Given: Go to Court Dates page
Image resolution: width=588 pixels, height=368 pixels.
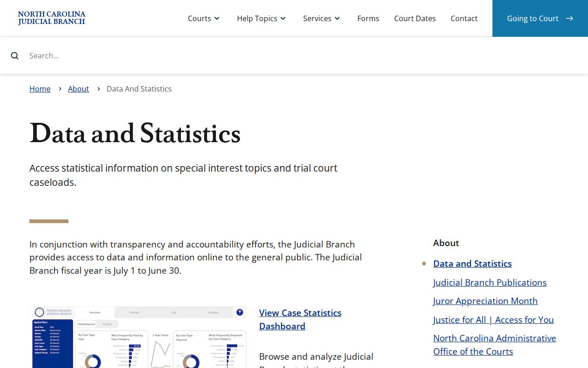Looking at the screenshot, I should pyautogui.click(x=415, y=18).
